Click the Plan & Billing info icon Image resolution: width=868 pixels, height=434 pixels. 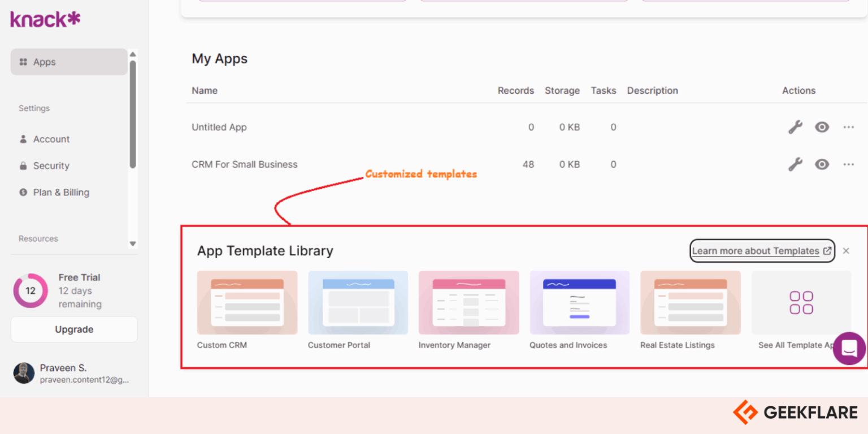pos(23,192)
